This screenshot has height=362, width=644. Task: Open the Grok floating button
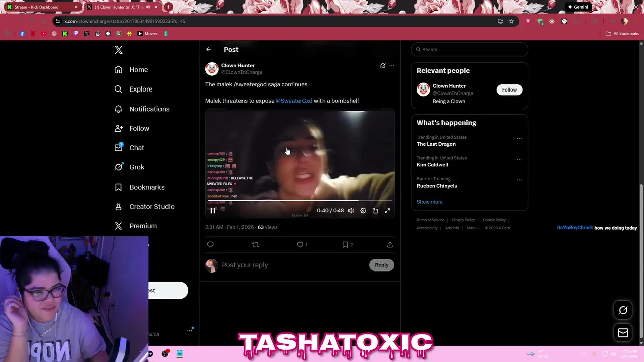pyautogui.click(x=623, y=310)
